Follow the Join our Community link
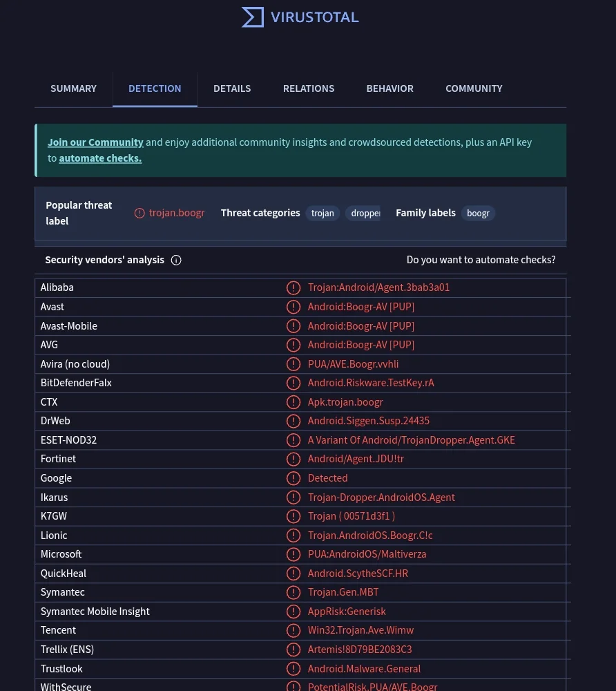This screenshot has width=616, height=691. pyautogui.click(x=95, y=142)
